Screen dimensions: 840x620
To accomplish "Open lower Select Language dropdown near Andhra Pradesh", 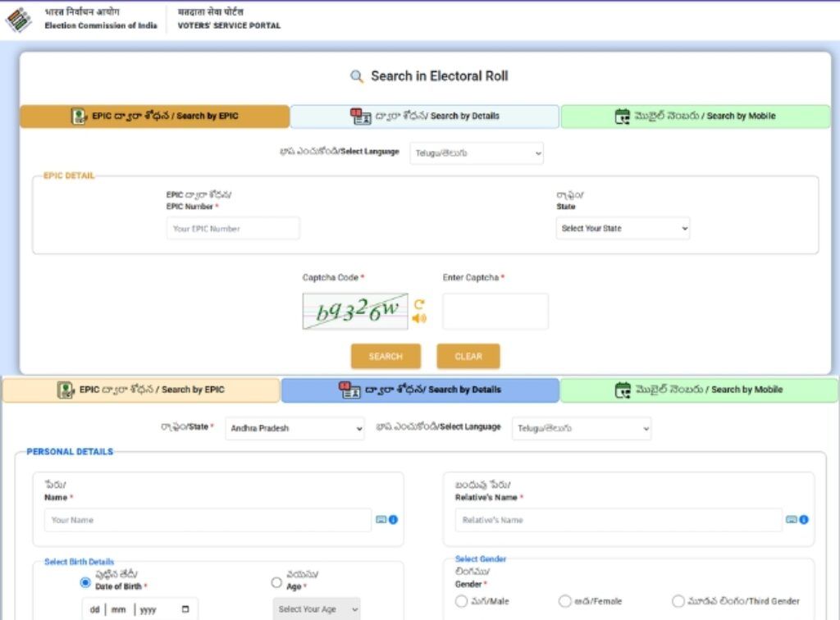I will pos(582,428).
